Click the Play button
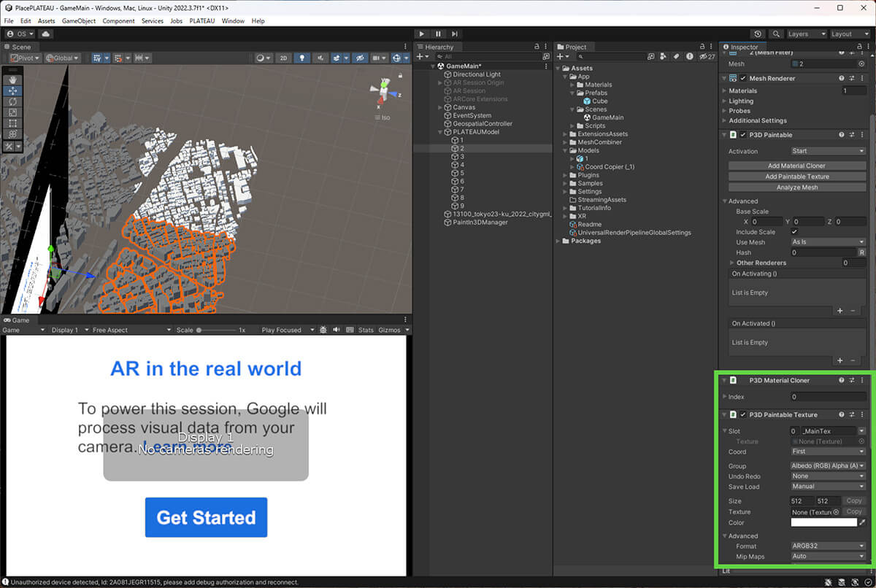Viewport: 876px width, 588px height. (x=422, y=34)
